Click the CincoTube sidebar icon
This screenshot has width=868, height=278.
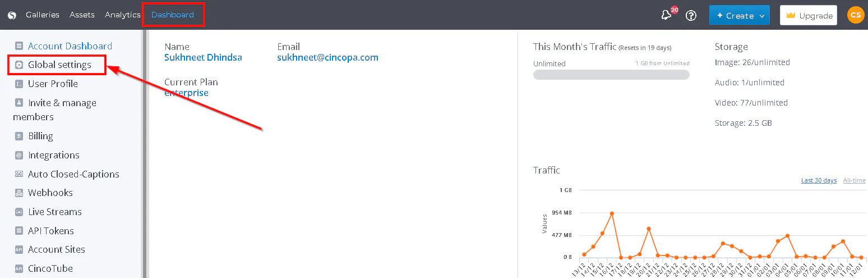[19, 268]
